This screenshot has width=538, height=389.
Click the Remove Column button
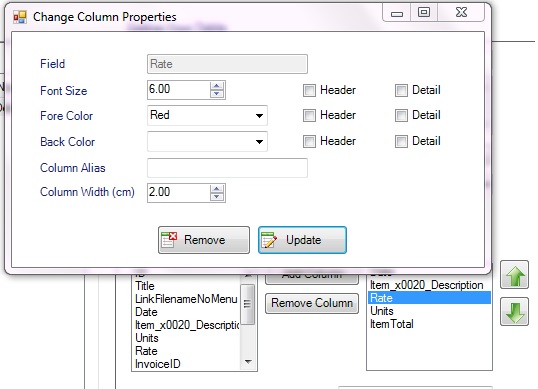click(312, 303)
